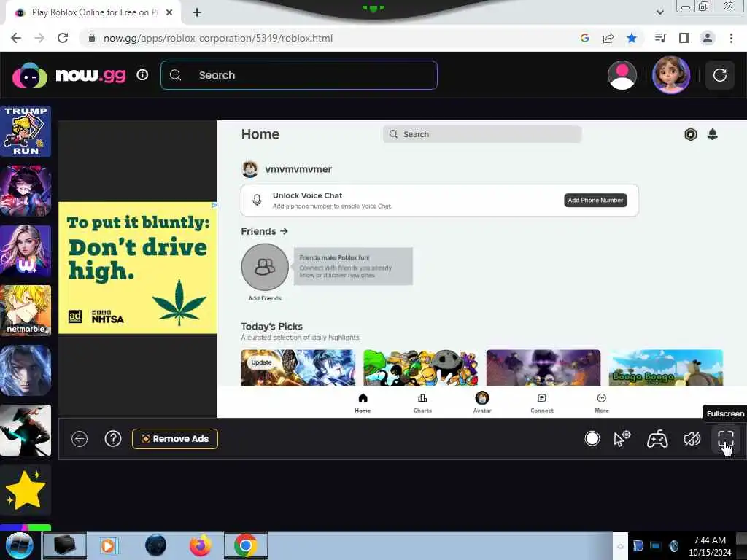Open the media control playlist icon
Image resolution: width=747 pixels, height=560 pixels.
(660, 38)
